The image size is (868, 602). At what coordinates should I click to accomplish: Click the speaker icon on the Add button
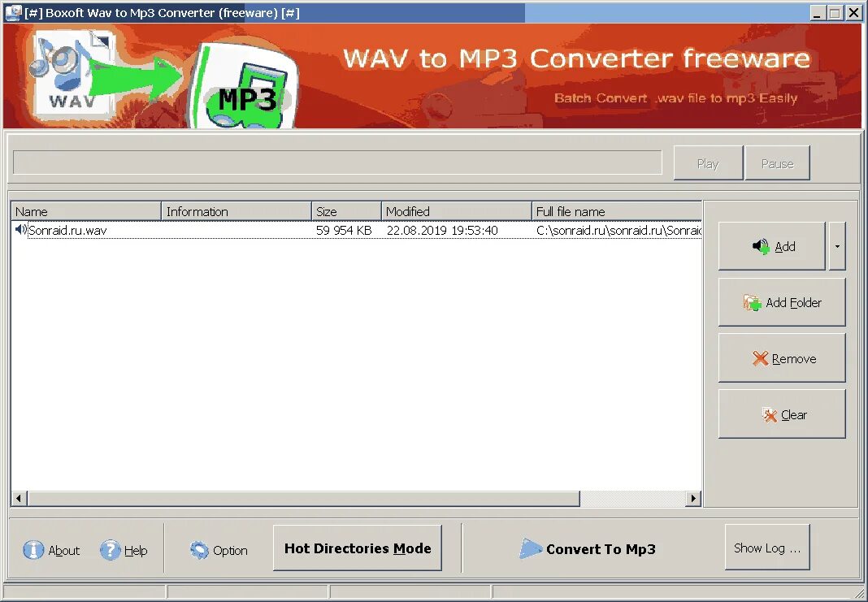[x=762, y=246]
